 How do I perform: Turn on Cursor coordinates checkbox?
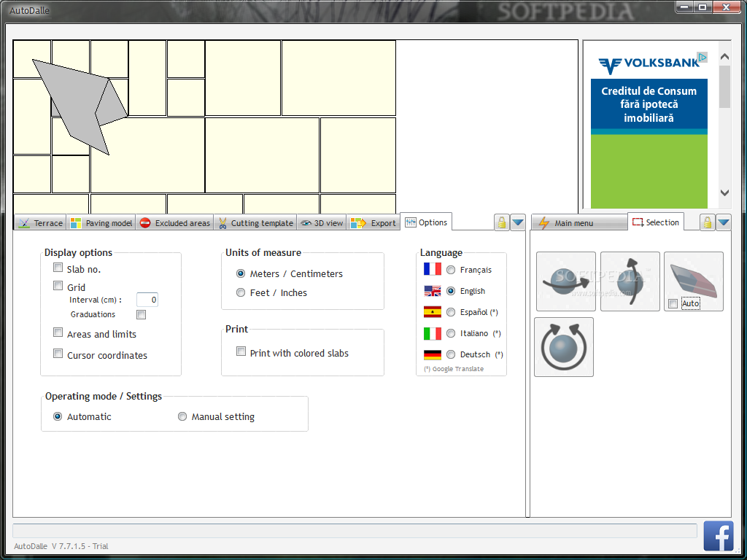pyautogui.click(x=58, y=354)
